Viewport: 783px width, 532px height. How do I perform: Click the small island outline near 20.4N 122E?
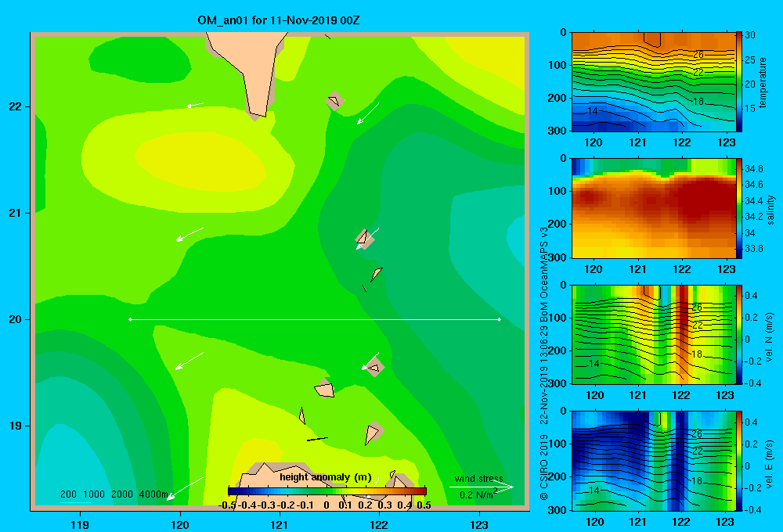coord(376,274)
